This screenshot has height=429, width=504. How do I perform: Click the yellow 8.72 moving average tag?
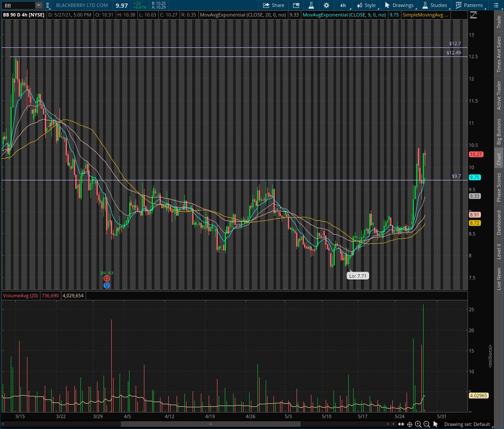pos(475,223)
